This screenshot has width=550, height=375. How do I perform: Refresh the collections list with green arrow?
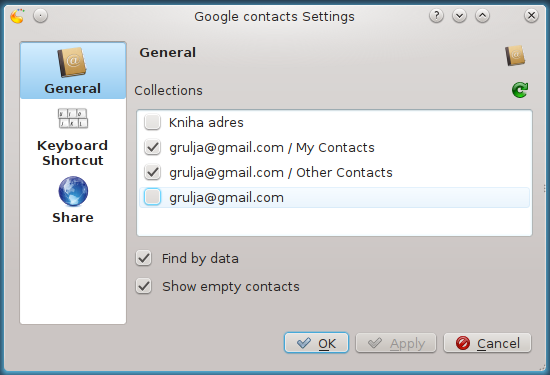(520, 90)
